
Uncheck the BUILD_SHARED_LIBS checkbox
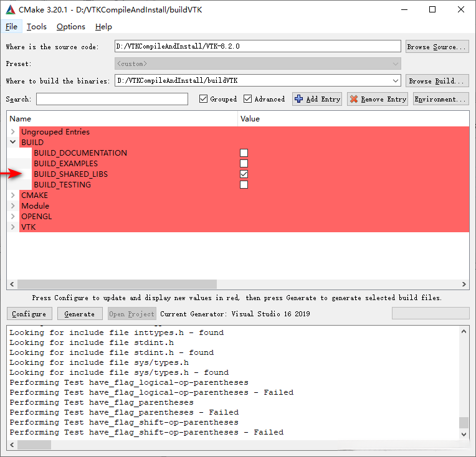[x=244, y=174]
